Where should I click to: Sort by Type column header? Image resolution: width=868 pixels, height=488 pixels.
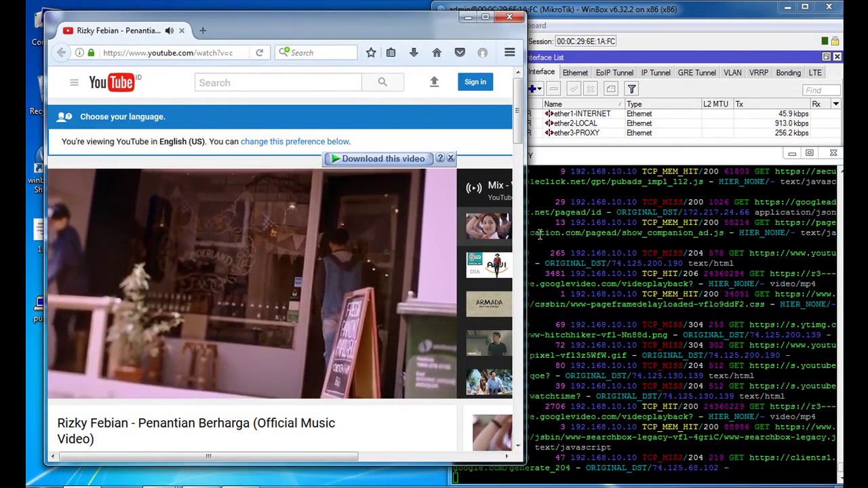point(663,104)
